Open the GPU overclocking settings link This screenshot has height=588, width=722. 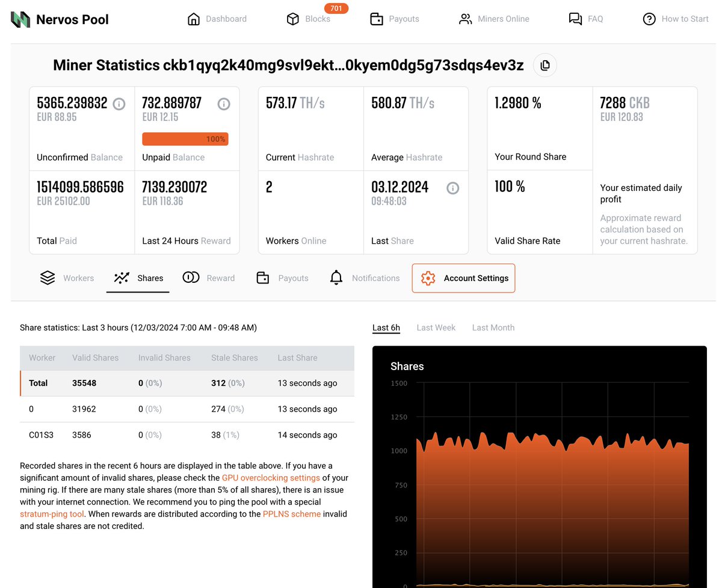271,478
